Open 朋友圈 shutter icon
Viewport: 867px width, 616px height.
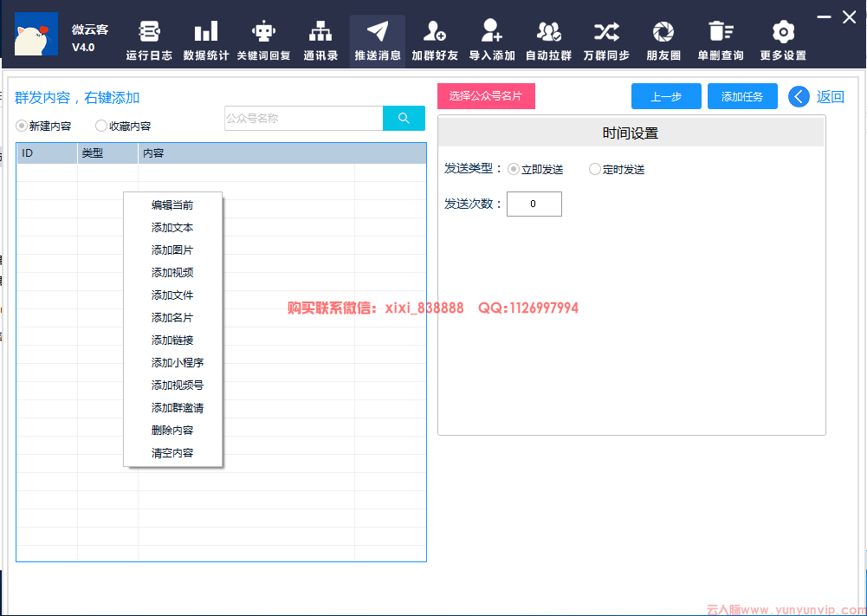click(663, 32)
